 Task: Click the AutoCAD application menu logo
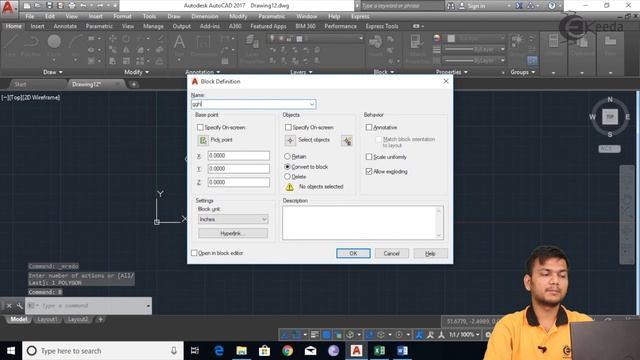coord(7,7)
